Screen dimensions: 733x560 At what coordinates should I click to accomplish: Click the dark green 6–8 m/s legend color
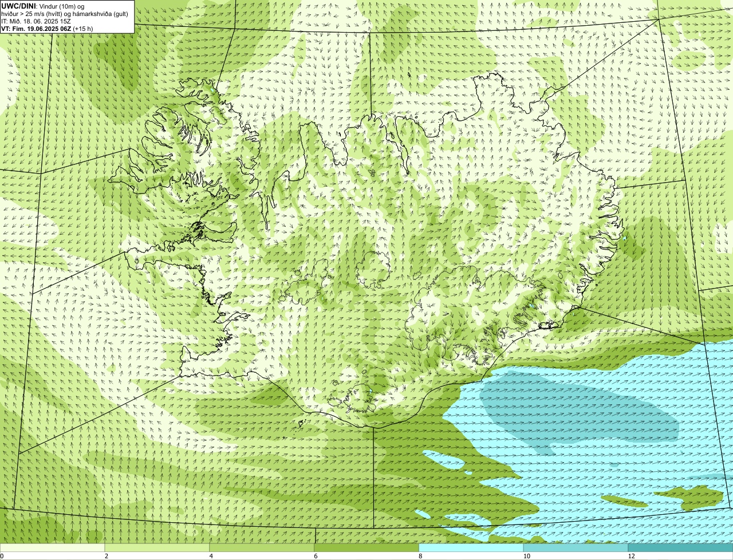366,548
